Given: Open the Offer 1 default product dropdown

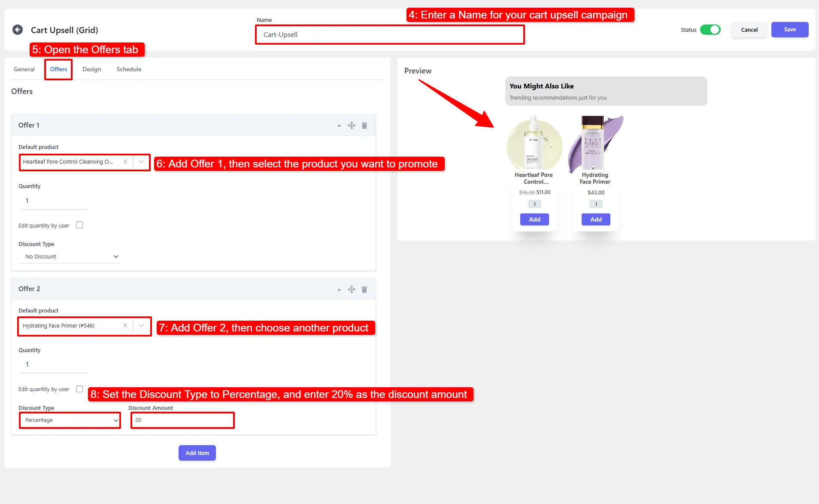Looking at the screenshot, I should pyautogui.click(x=141, y=162).
